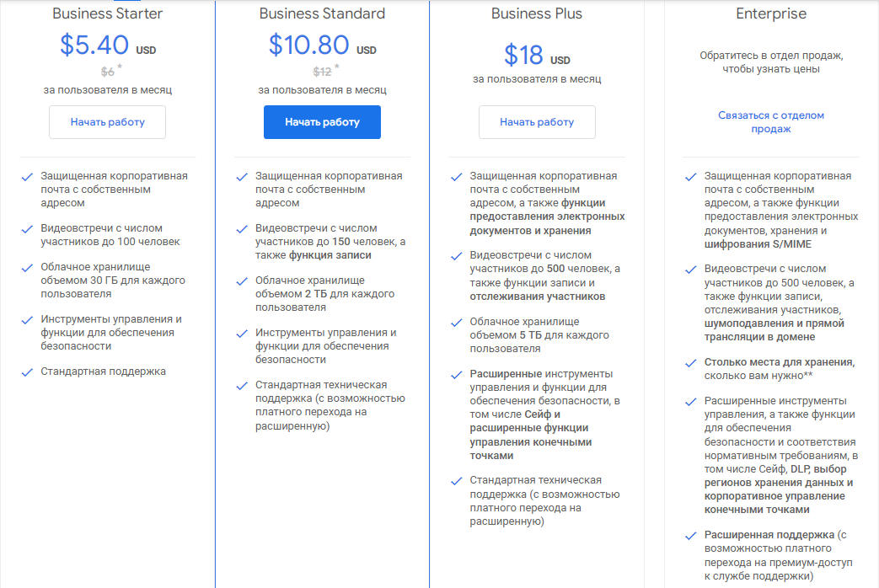Screen dimensions: 879x588
Task: Click checkmark next to 30 ГБ storage item
Action: pos(27,268)
